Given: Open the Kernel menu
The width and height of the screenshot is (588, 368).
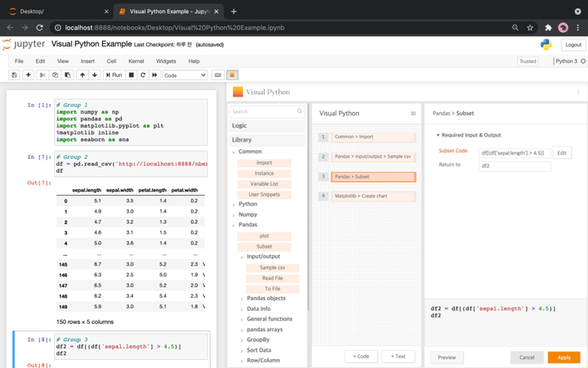Looking at the screenshot, I should click(136, 61).
